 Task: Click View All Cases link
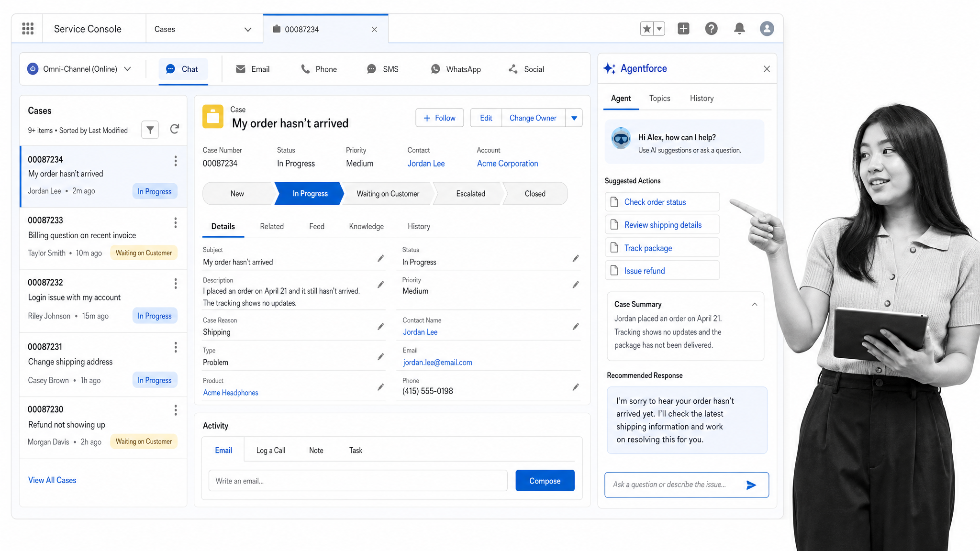click(x=52, y=480)
